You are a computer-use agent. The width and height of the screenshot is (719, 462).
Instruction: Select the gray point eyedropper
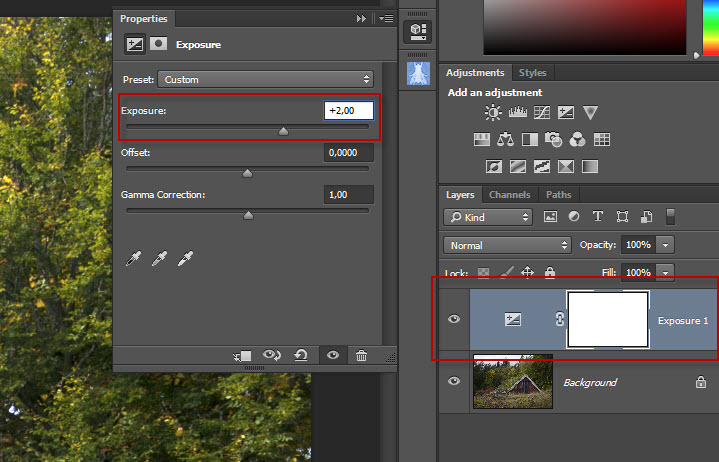pyautogui.click(x=159, y=258)
